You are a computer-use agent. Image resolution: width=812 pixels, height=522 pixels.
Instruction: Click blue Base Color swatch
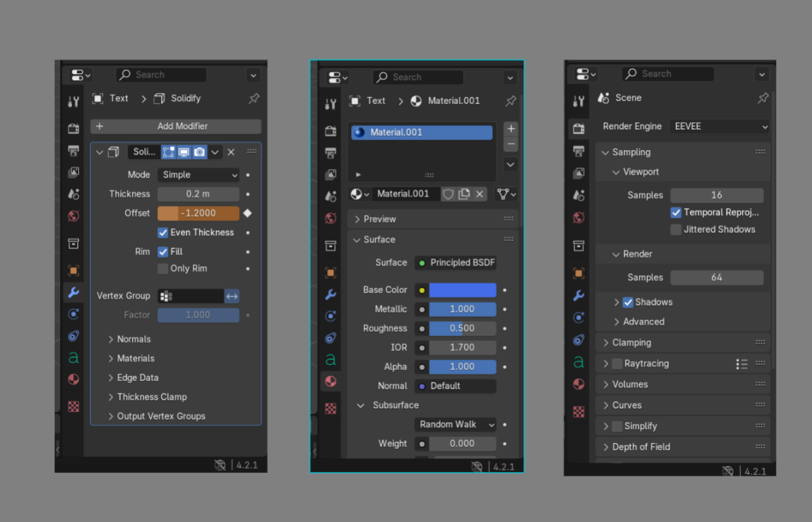click(x=462, y=290)
